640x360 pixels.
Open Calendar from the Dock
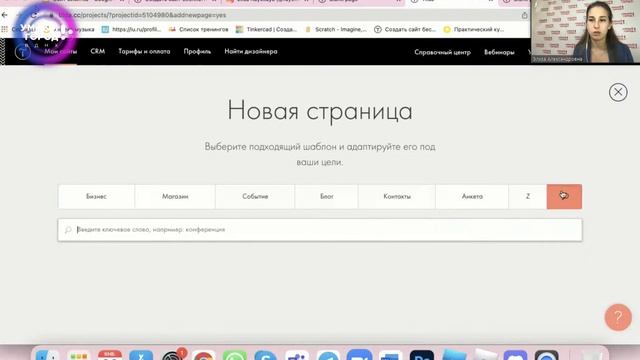[x=110, y=355]
